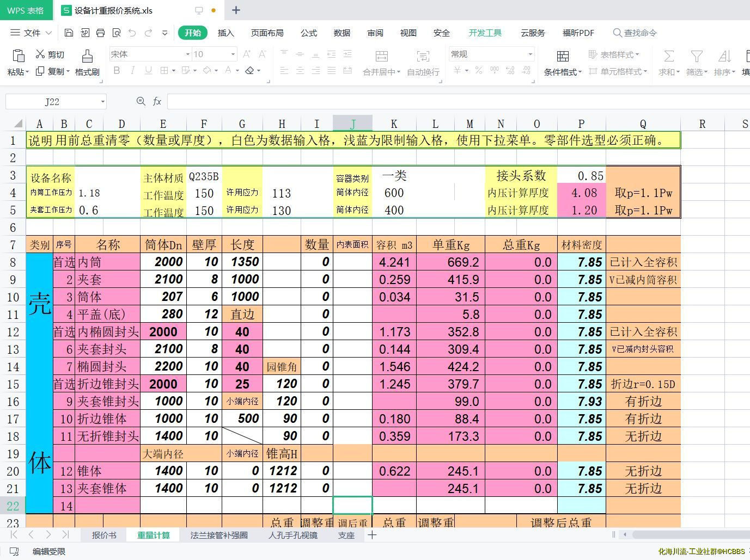Toggle Bold formatting button
The height and width of the screenshot is (560, 750).
pos(117,71)
